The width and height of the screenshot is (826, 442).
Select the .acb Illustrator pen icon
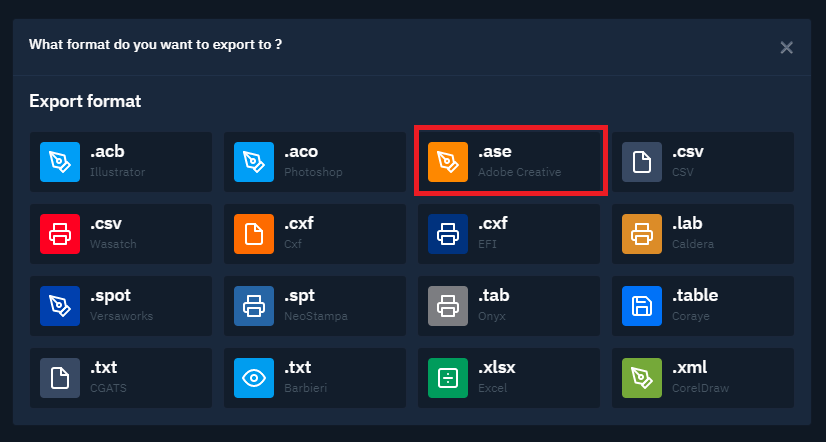pyautogui.click(x=60, y=162)
